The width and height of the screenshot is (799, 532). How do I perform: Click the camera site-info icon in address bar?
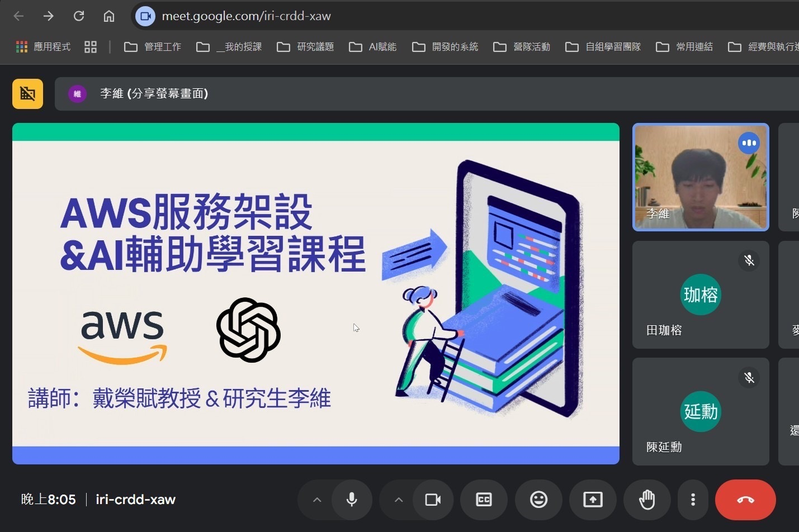click(145, 16)
